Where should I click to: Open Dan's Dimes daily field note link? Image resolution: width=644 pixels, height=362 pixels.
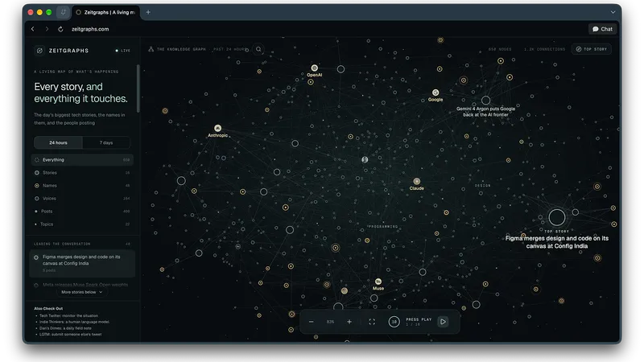coord(65,328)
